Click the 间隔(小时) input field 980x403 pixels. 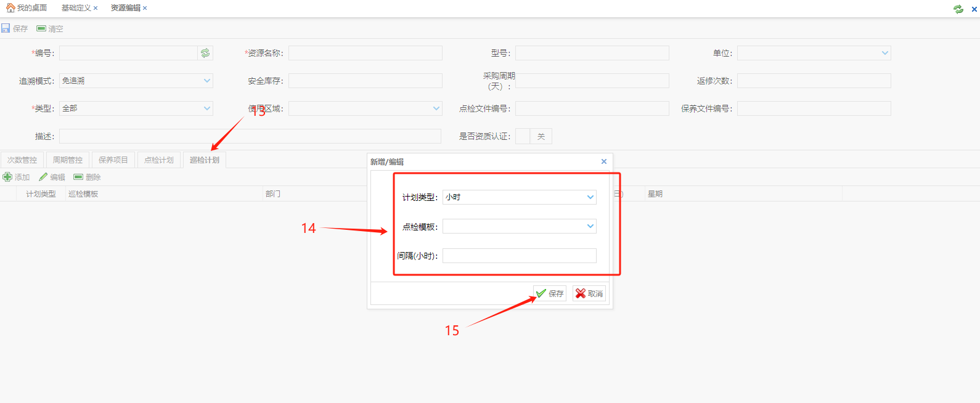point(519,256)
